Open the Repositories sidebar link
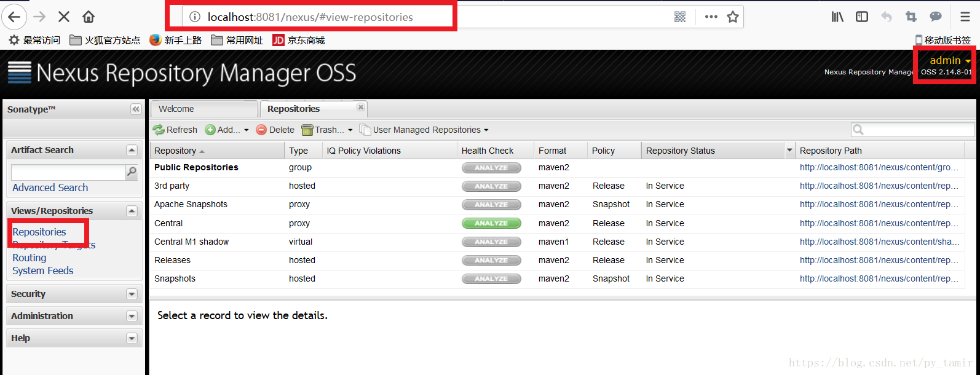The height and width of the screenshot is (375, 980). click(39, 232)
